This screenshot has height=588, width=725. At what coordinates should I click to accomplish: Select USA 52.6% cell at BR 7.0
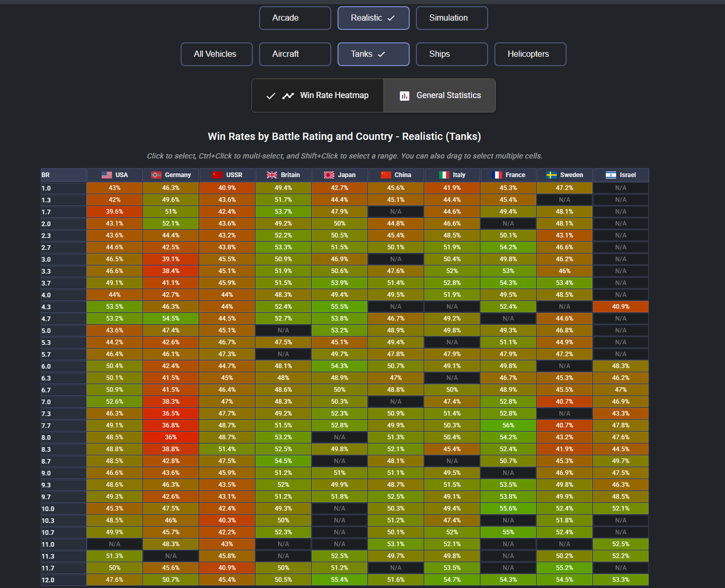coord(115,402)
